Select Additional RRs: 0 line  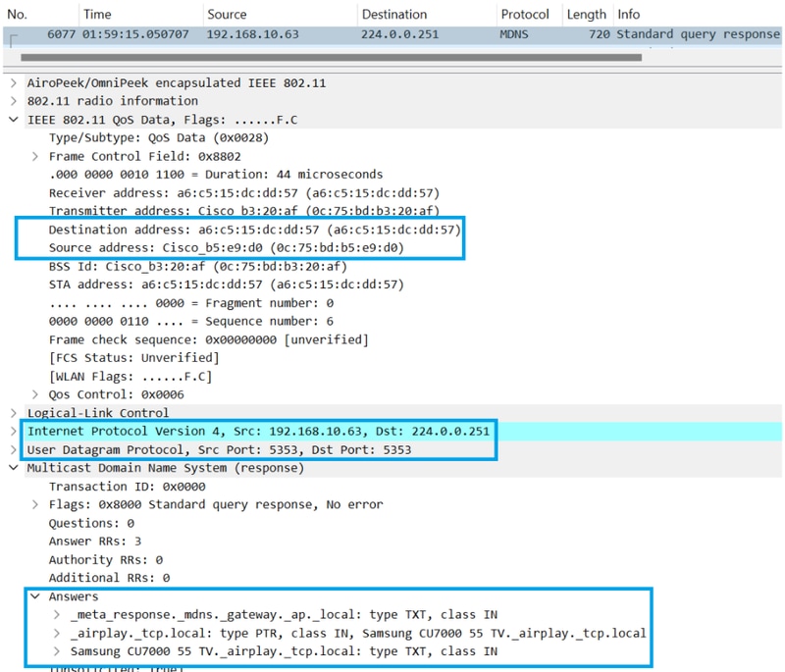109,578
